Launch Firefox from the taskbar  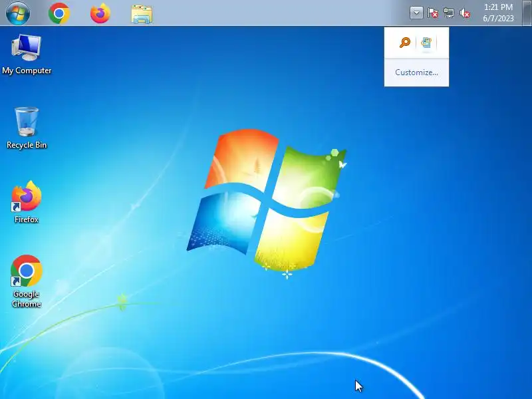[x=100, y=13]
